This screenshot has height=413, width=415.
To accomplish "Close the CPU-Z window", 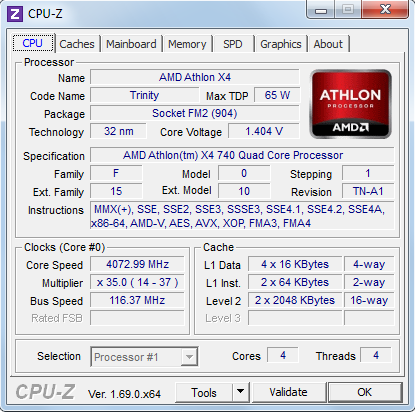I will click(x=385, y=10).
